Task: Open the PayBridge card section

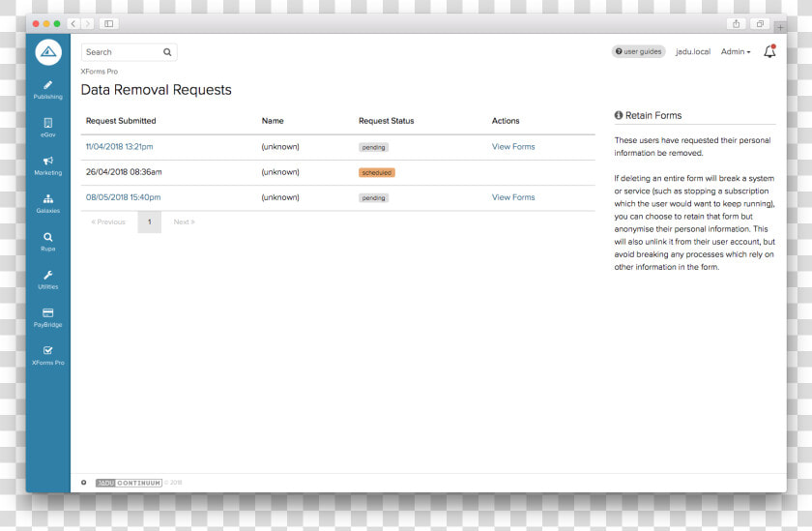Action: point(48,317)
